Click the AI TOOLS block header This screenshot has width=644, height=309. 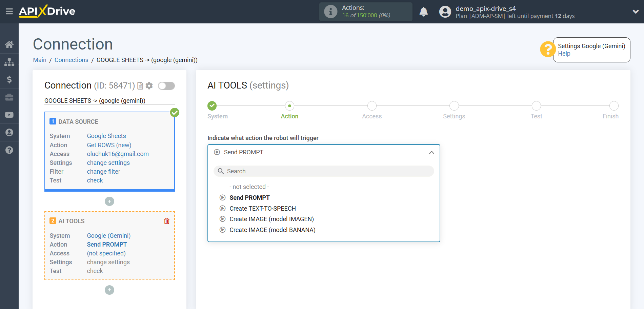[x=72, y=221]
